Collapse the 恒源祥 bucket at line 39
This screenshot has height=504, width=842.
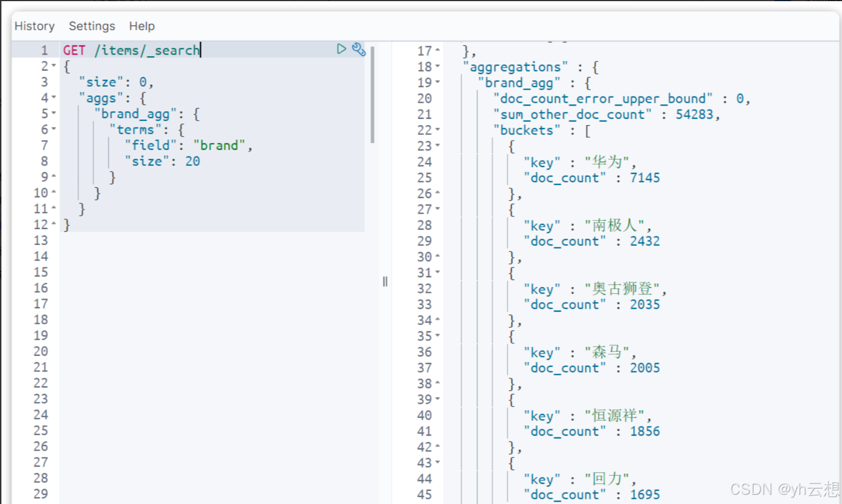438,400
